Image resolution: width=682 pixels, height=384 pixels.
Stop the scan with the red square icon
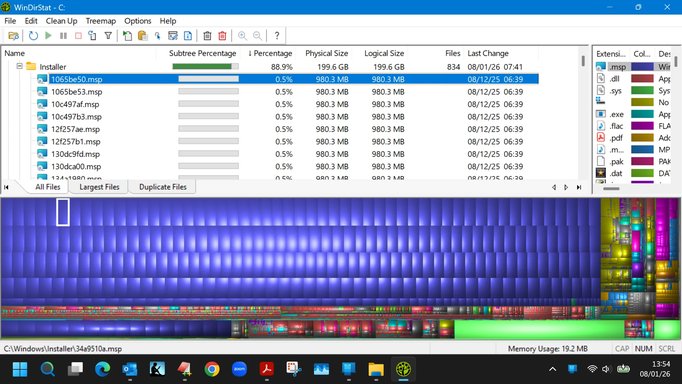click(78, 36)
